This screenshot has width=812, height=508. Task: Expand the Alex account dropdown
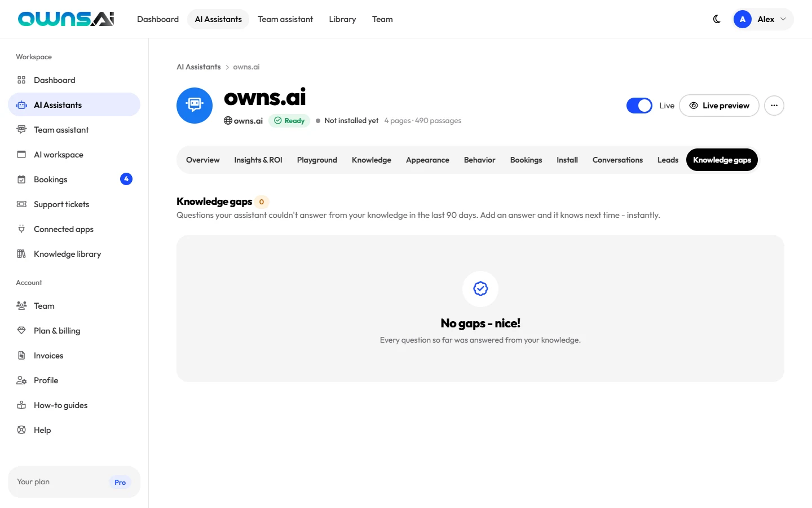tap(763, 19)
